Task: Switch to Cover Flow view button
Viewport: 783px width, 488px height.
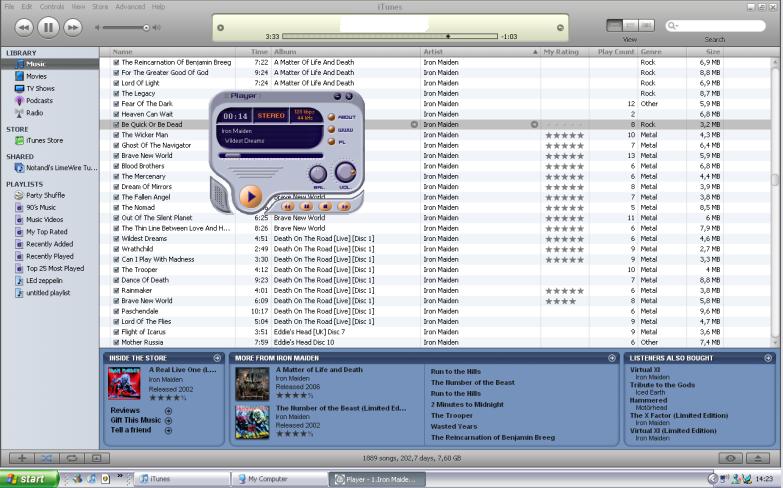Action: (646, 25)
